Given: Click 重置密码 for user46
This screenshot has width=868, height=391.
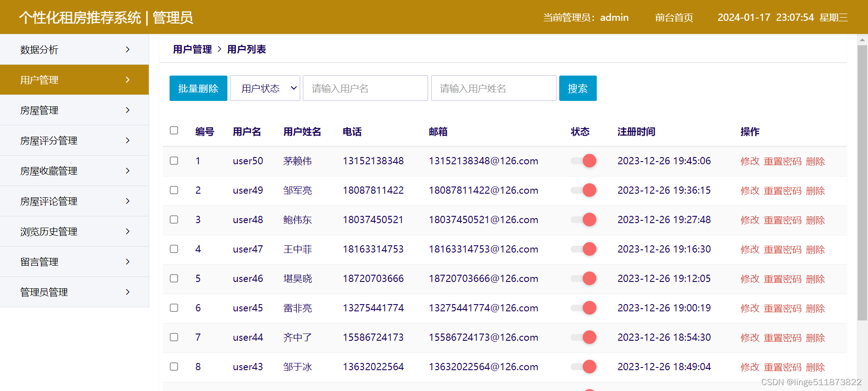Looking at the screenshot, I should point(783,279).
